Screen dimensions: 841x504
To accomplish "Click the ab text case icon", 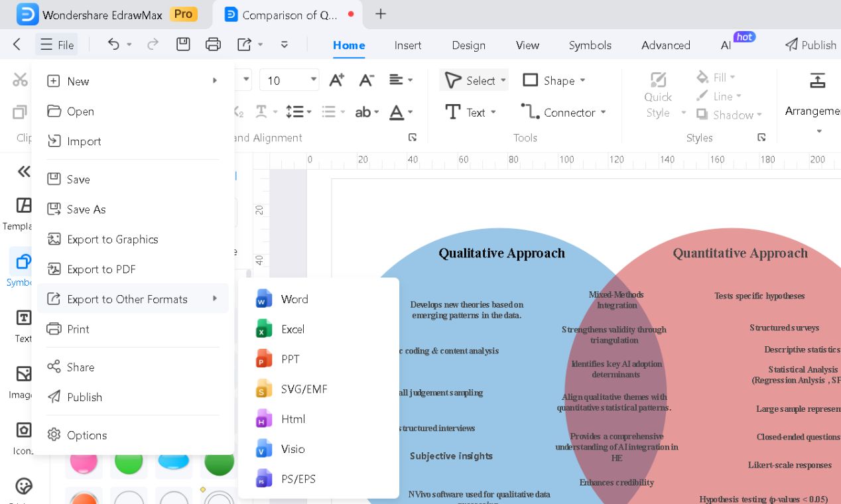I will click(x=363, y=112).
